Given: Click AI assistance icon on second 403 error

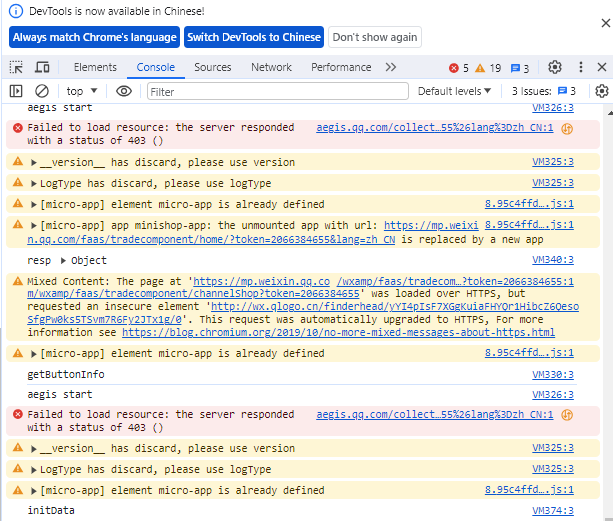Looking at the screenshot, I should [567, 415].
